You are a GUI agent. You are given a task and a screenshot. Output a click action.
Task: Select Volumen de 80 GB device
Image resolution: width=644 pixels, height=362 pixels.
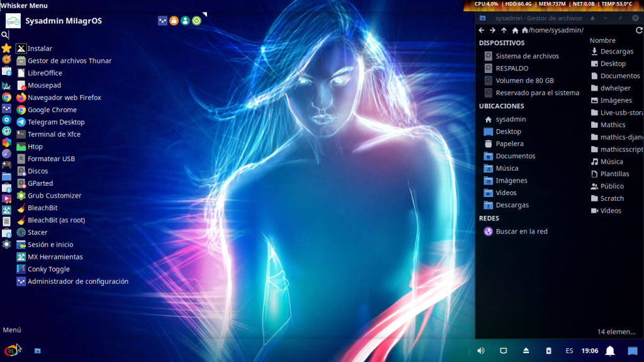coord(524,81)
